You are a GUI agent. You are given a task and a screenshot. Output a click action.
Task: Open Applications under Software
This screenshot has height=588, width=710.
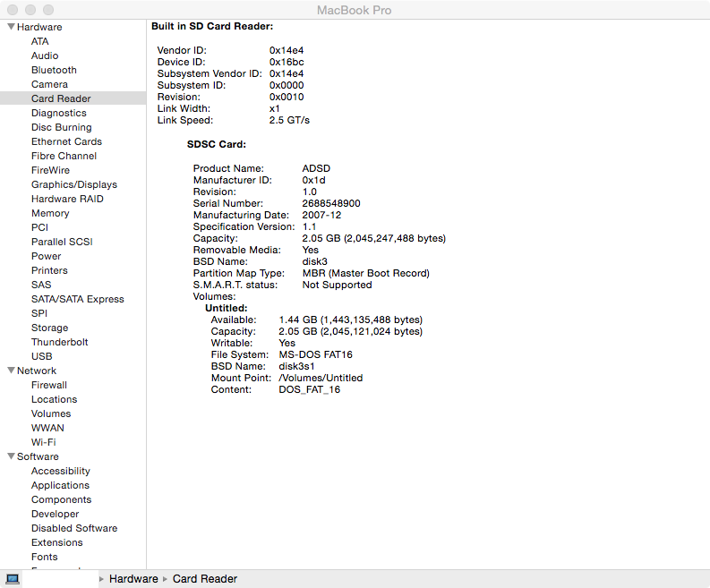click(60, 485)
